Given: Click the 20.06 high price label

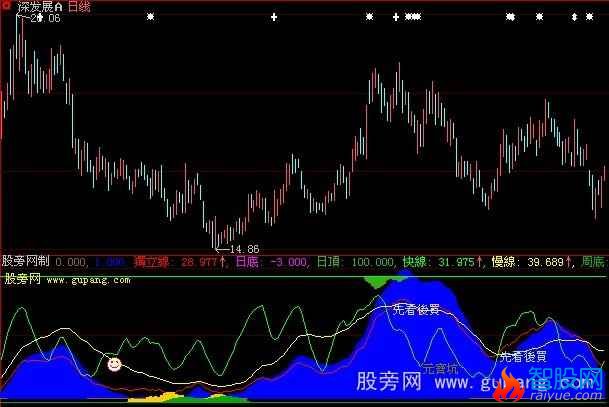Looking at the screenshot, I should click(x=45, y=18).
